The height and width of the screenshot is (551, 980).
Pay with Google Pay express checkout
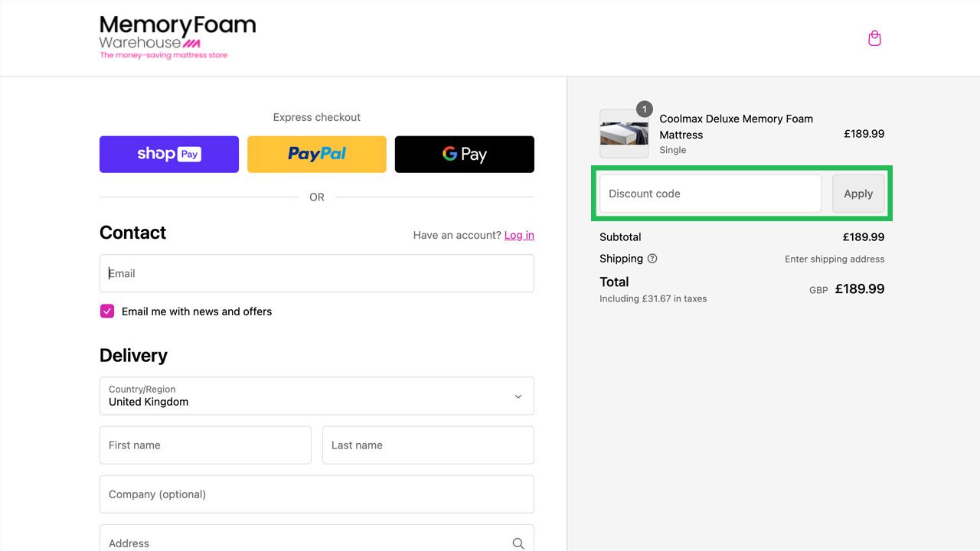click(465, 154)
